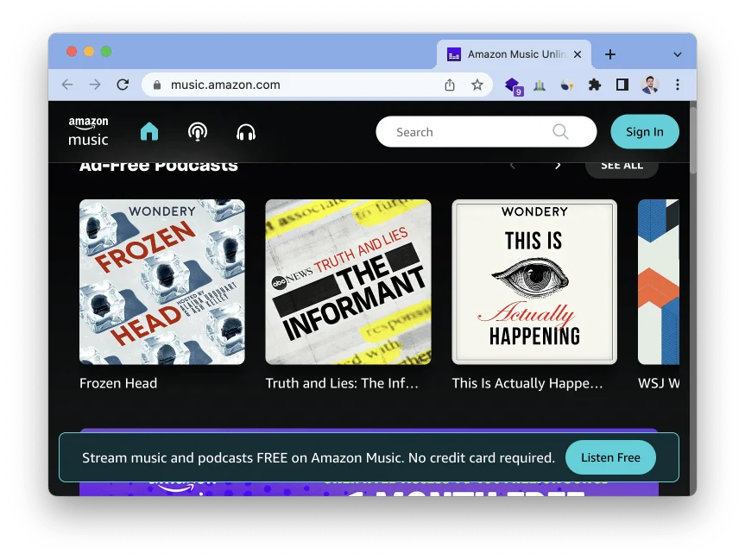Image resolution: width=745 pixels, height=560 pixels.
Task: Click This Is Actually Happe… title
Action: [x=527, y=383]
